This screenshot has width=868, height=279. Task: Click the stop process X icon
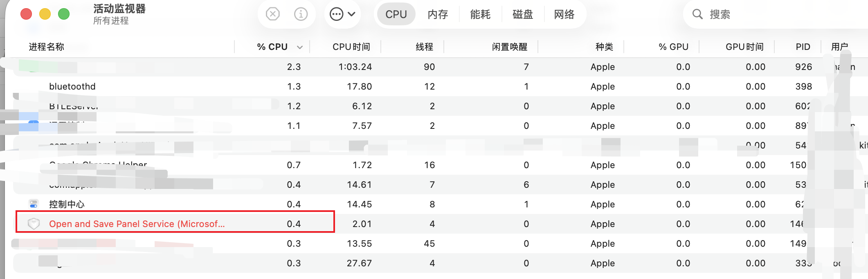[272, 14]
